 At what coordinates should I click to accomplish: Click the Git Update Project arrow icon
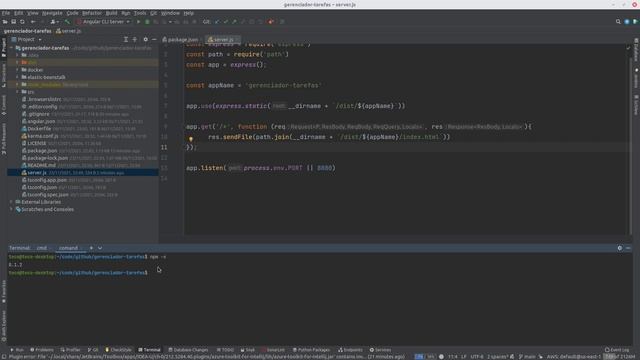(x=217, y=22)
